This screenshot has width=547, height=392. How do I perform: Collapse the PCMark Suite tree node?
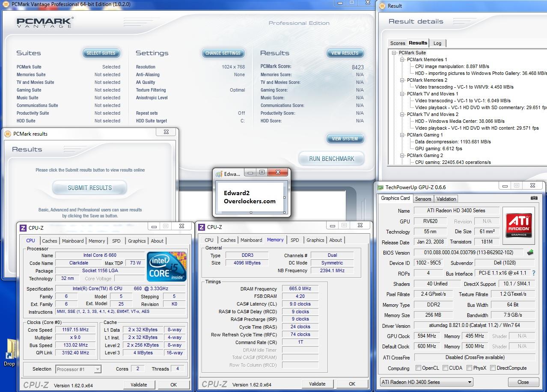click(x=394, y=53)
